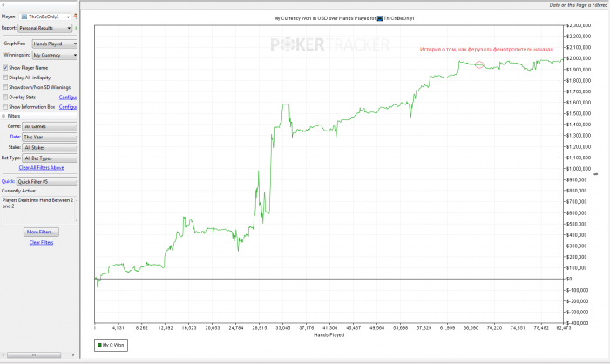Open Bet Type dropdown showing All Bet Types
Viewport: 610px width, 364px height.
tap(50, 158)
